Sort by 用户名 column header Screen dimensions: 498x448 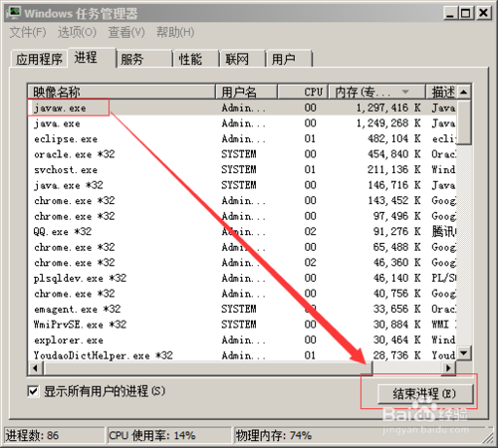(246, 92)
